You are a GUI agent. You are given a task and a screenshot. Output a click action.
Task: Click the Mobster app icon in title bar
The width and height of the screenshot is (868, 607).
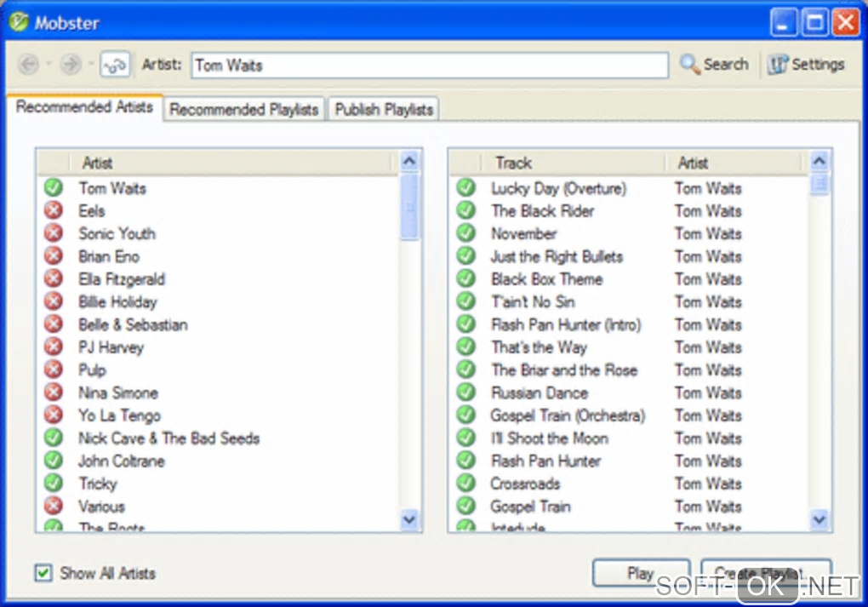(18, 22)
